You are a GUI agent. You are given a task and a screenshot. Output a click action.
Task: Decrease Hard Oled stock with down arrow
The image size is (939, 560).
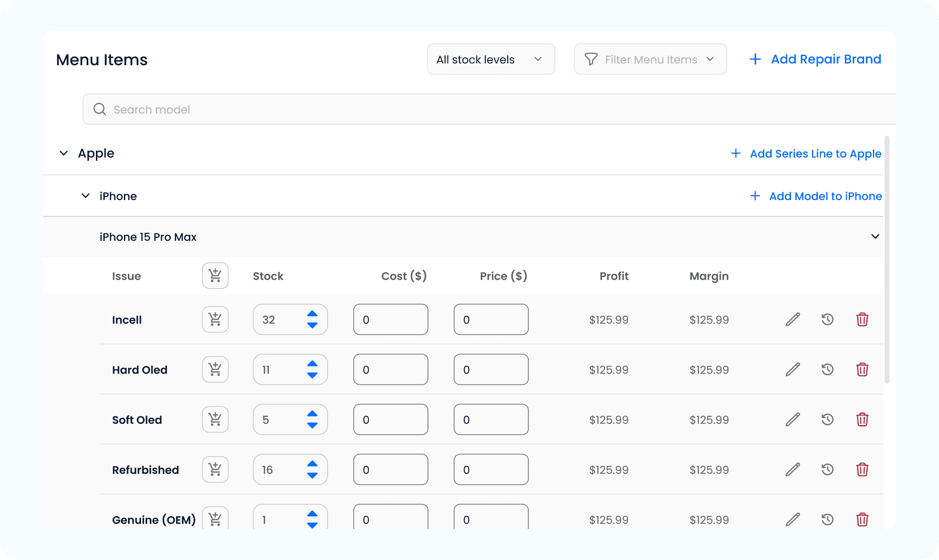point(312,376)
